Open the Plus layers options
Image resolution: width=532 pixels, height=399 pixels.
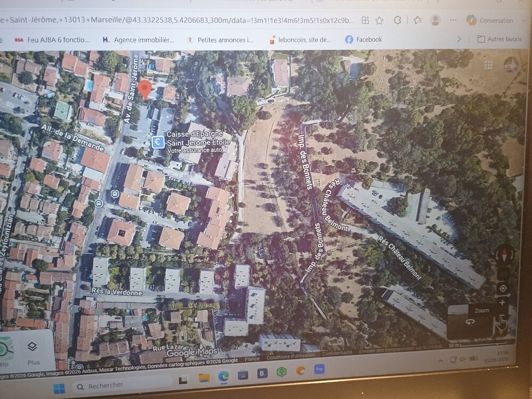click(x=32, y=353)
